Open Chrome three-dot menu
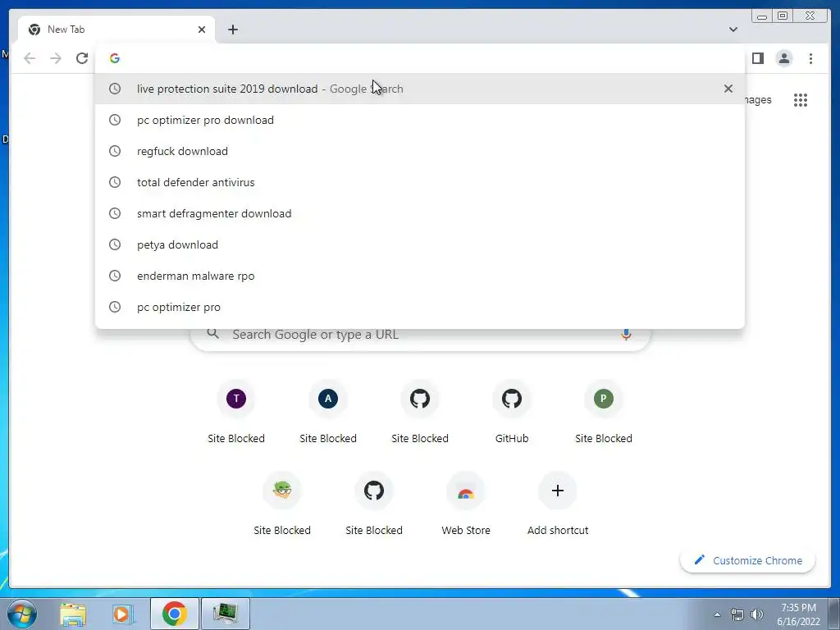840x630 pixels. coord(810,58)
